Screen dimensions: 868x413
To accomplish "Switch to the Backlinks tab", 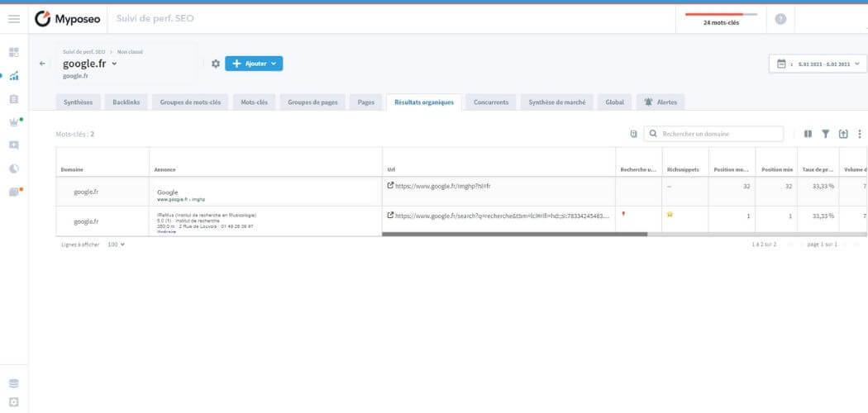I will click(126, 102).
